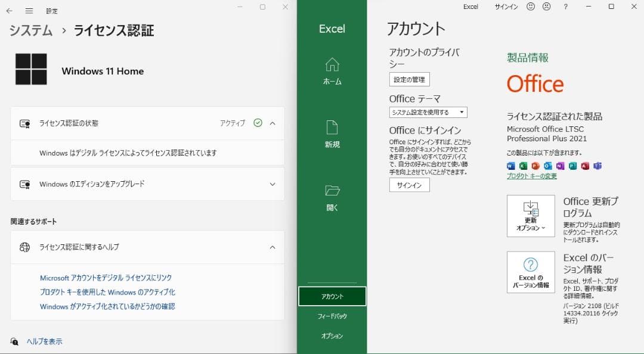644x354 pixels.
Task: Switch to the フィードバック tab in Excel
Action: click(332, 316)
